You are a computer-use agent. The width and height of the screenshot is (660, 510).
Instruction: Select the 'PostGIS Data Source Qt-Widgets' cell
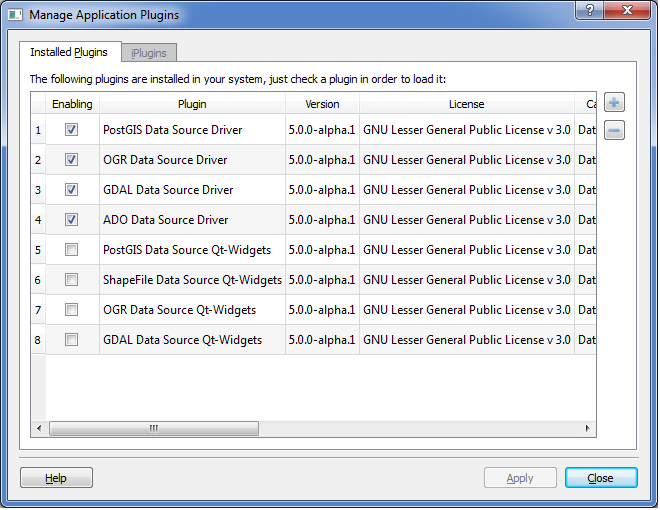click(x=193, y=250)
